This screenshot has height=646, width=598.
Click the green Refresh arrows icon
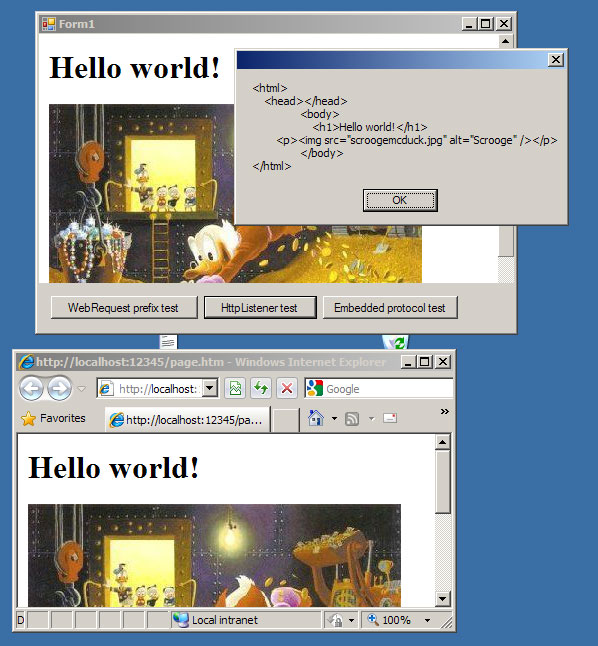click(x=261, y=388)
